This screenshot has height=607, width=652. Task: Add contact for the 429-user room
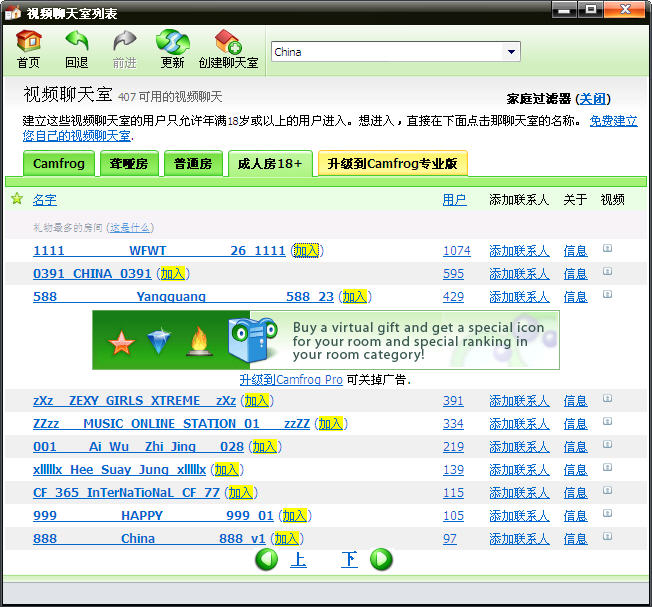pyautogui.click(x=519, y=297)
